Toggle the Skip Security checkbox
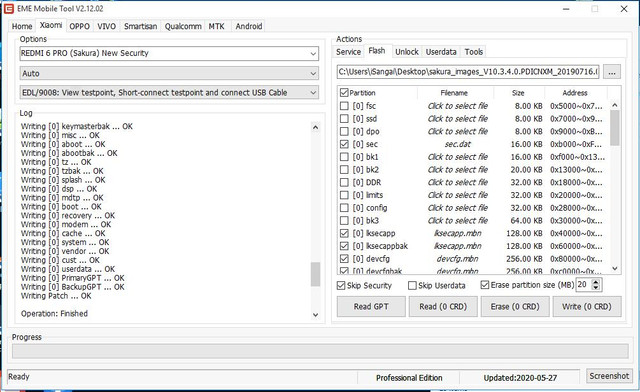 coord(341,285)
